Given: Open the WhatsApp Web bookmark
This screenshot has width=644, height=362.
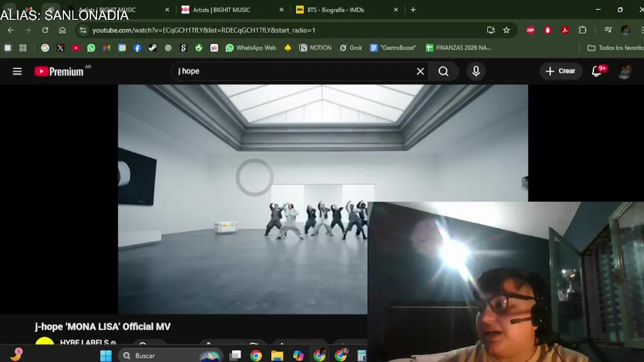Looking at the screenshot, I should click(251, 48).
